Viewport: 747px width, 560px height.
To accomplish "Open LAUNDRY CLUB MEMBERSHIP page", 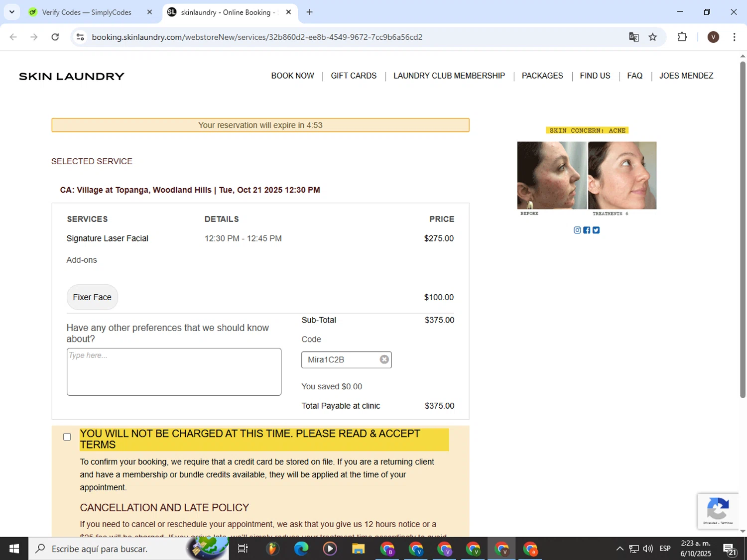I will 449,76.
